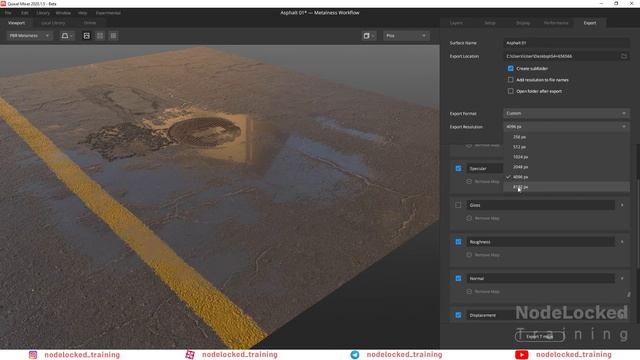Switch to the Online tab

[90, 23]
